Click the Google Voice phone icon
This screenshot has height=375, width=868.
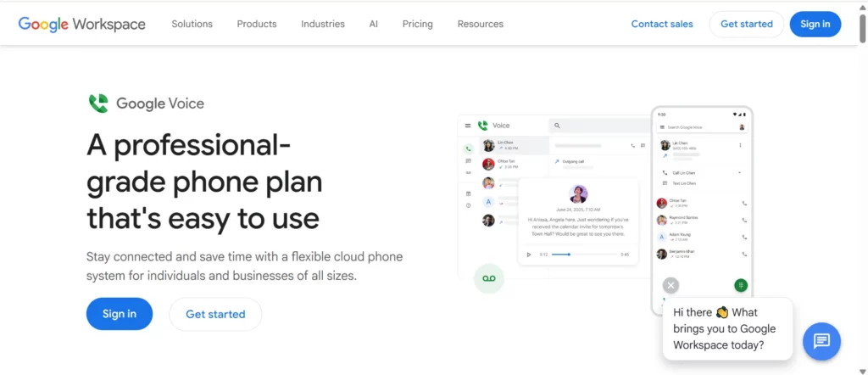(x=98, y=104)
